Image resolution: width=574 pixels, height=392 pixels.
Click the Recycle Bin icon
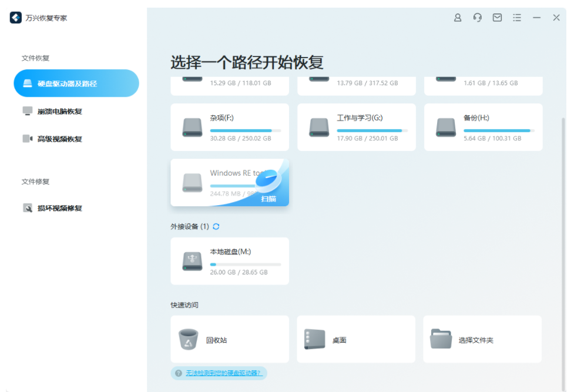pos(188,340)
